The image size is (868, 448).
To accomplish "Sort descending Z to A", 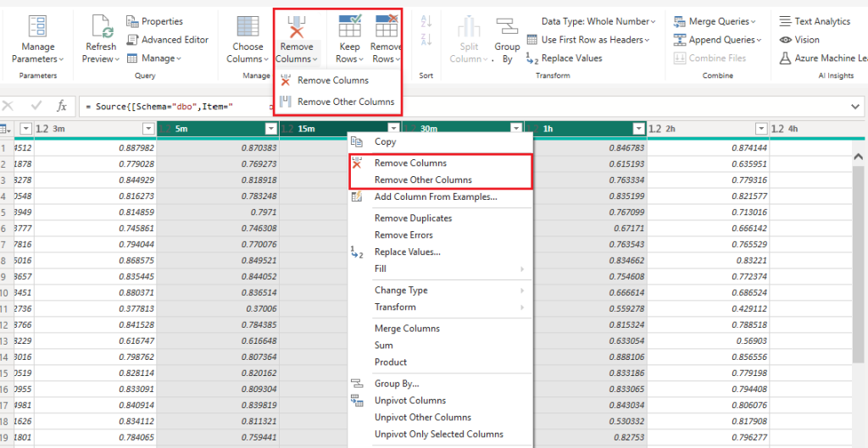I will tap(426, 39).
